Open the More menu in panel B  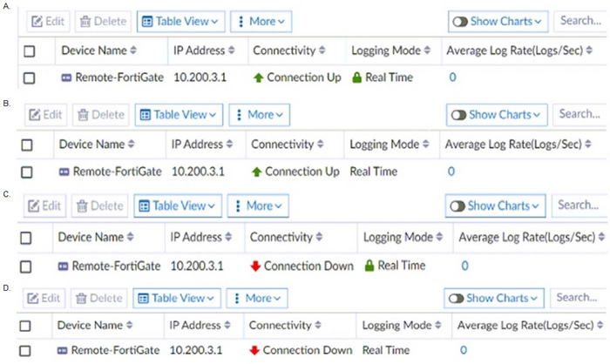(260, 115)
